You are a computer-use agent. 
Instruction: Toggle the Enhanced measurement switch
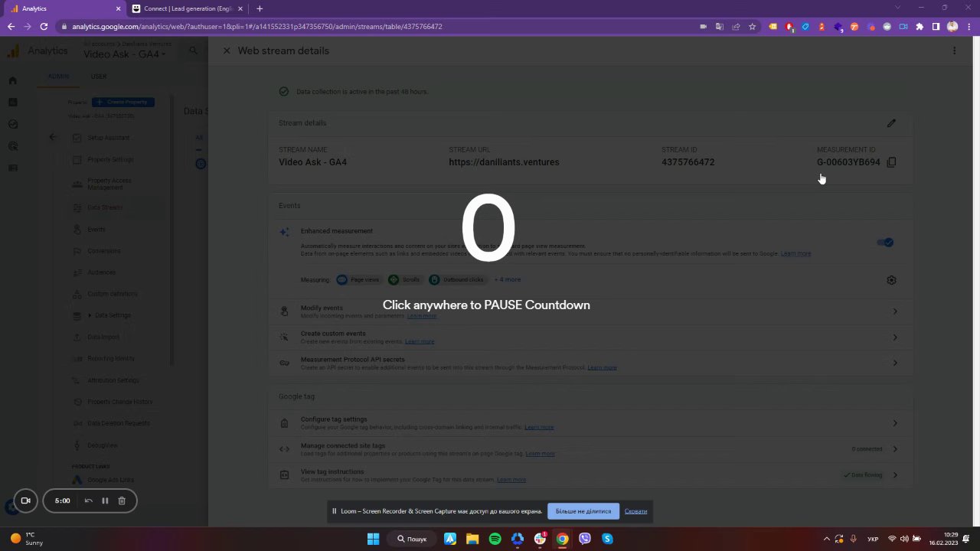885,243
